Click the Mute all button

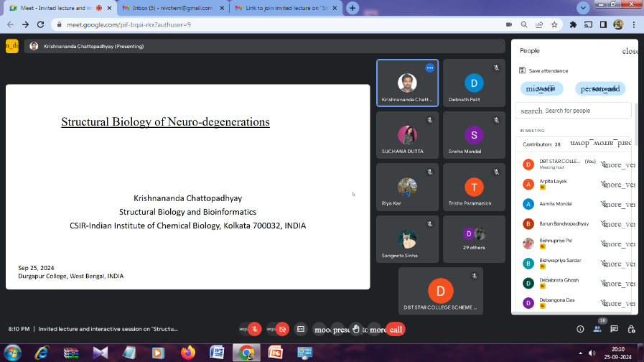coord(543,89)
